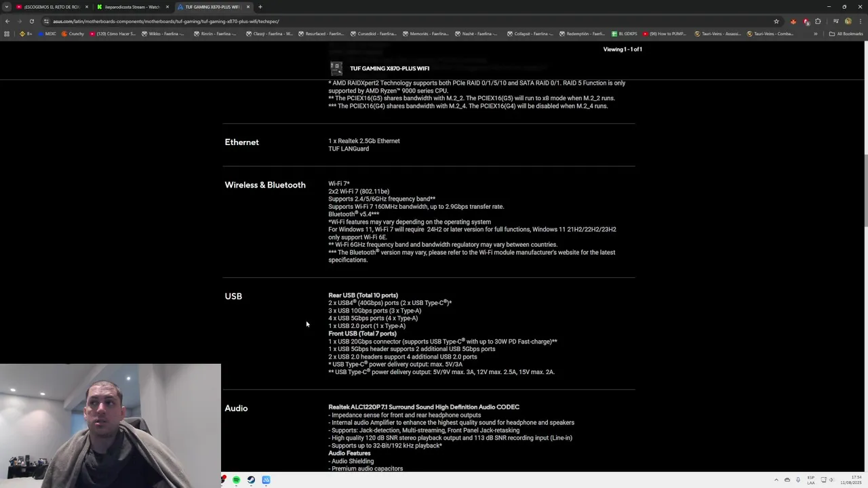This screenshot has width=868, height=488.
Task: Click the Realtek ALC1220P audio codec line
Action: click(424, 407)
